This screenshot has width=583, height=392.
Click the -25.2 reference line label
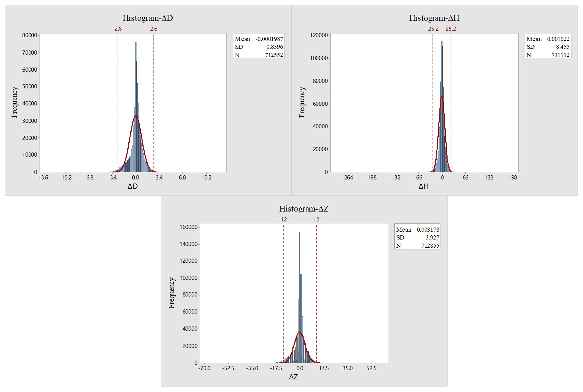pyautogui.click(x=432, y=29)
